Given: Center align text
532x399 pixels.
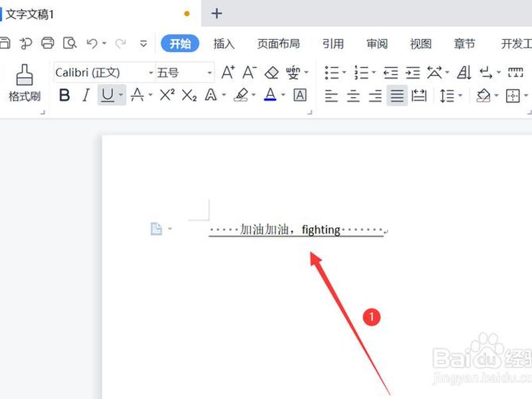Looking at the screenshot, I should pyautogui.click(x=353, y=96).
